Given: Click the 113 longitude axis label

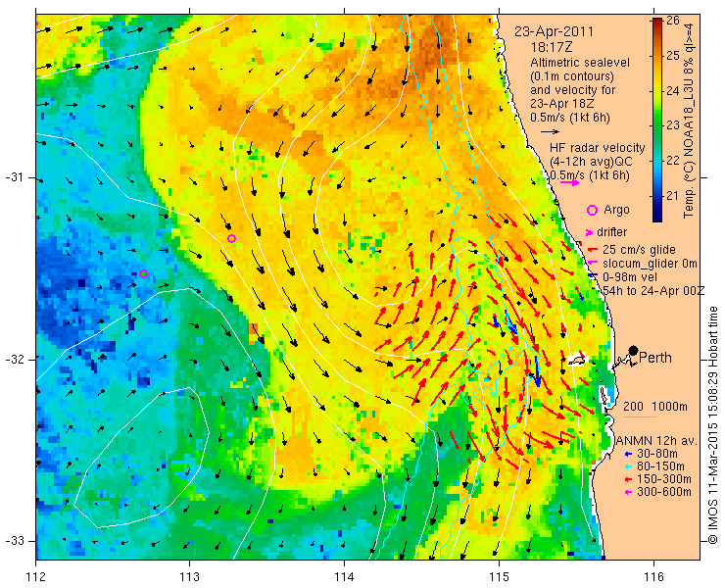Looking at the screenshot, I should tap(189, 577).
